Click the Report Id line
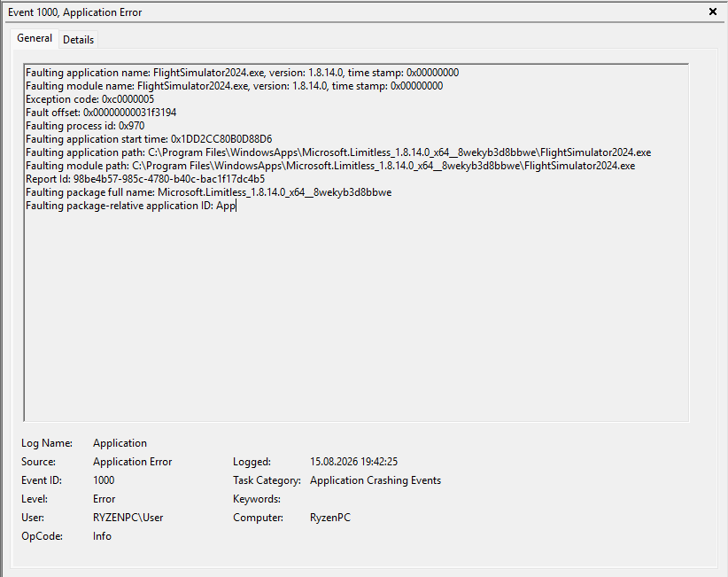Image resolution: width=728 pixels, height=577 pixels. point(145,179)
